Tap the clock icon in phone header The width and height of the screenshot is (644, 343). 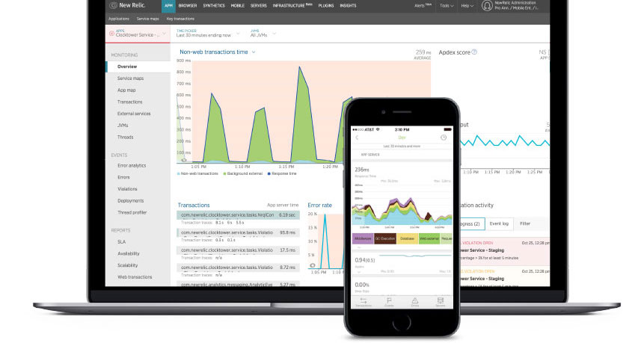pos(444,137)
